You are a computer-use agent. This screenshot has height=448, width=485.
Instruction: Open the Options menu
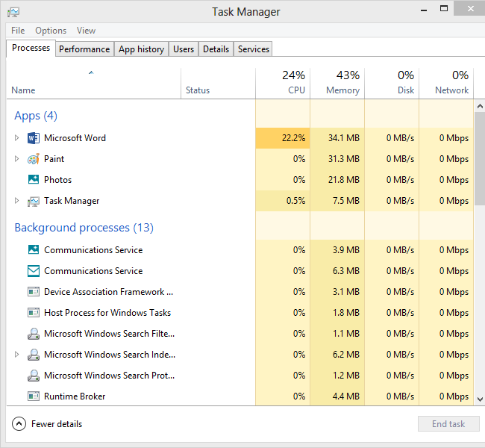pyautogui.click(x=51, y=31)
